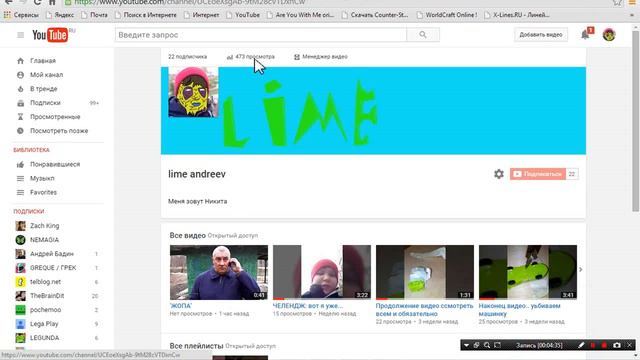Click the camera snapshot icon in recorder toolbar
Screen dimensions: 640x360
click(617, 345)
